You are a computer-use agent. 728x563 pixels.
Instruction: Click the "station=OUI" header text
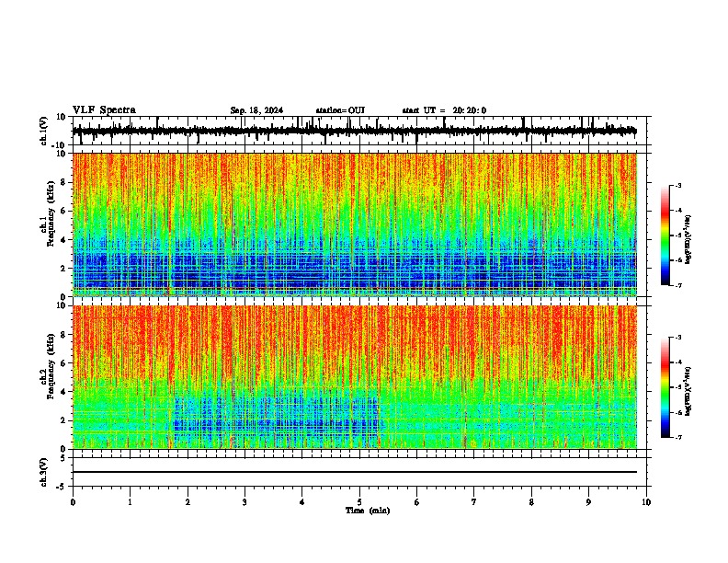click(x=340, y=110)
